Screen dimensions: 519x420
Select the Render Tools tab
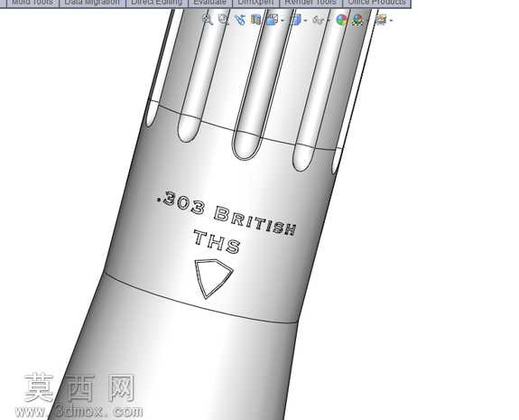(310, 3)
